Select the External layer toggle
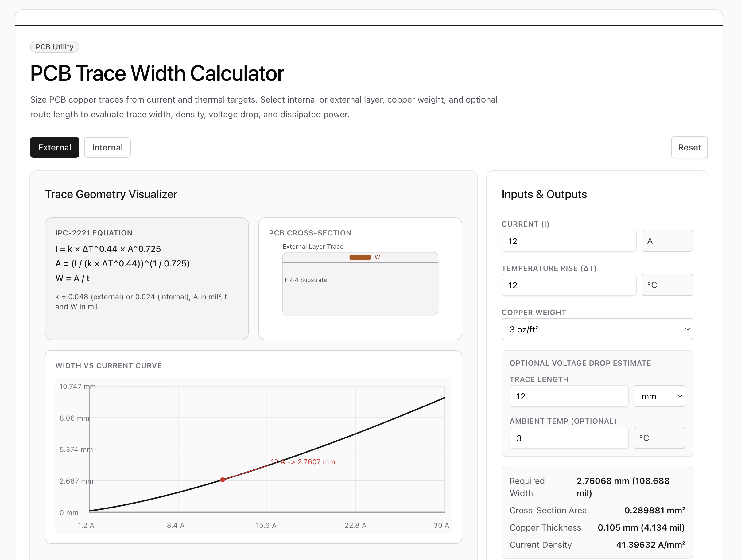This screenshot has width=741, height=560. click(54, 147)
